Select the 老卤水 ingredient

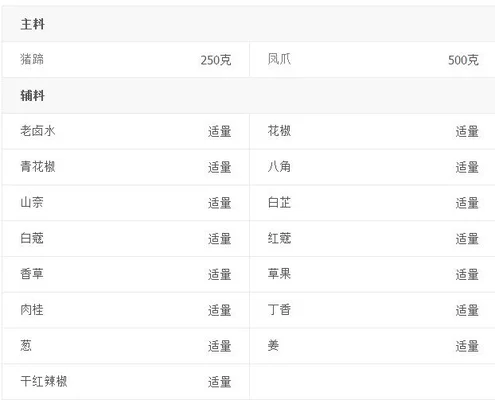click(38, 131)
